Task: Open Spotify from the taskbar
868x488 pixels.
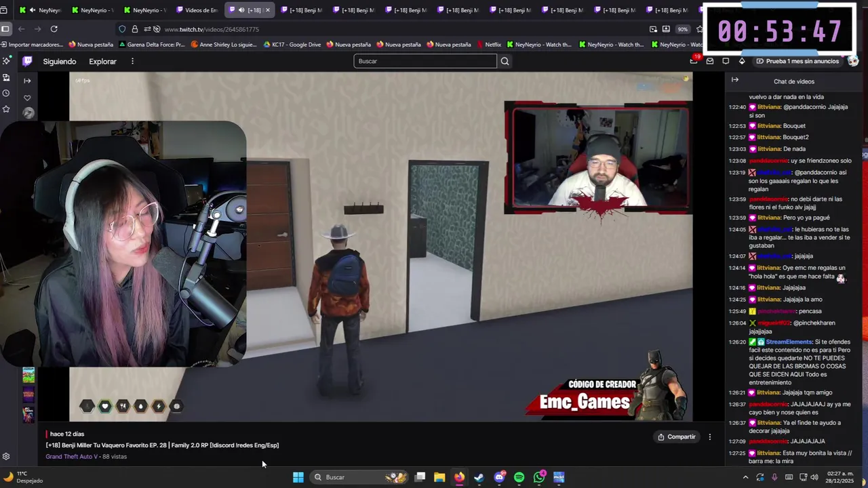Action: 519,477
